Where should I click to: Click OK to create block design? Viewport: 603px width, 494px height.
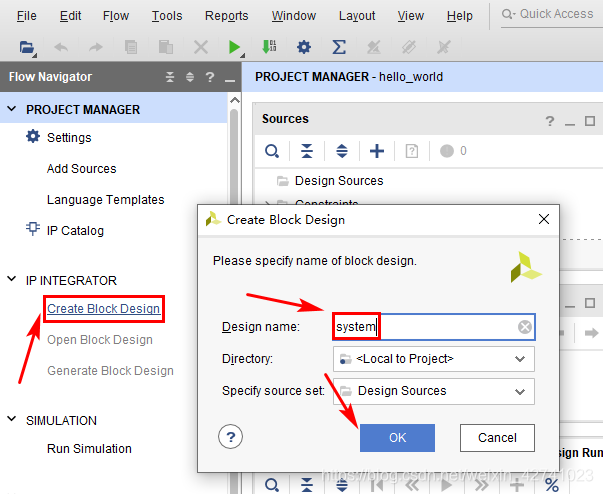coord(397,438)
